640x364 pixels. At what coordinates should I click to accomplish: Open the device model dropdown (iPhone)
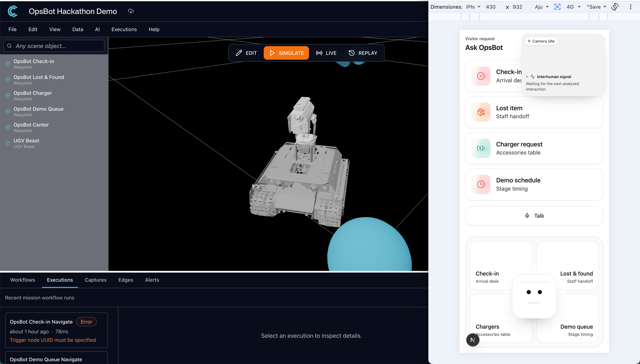[x=473, y=7]
